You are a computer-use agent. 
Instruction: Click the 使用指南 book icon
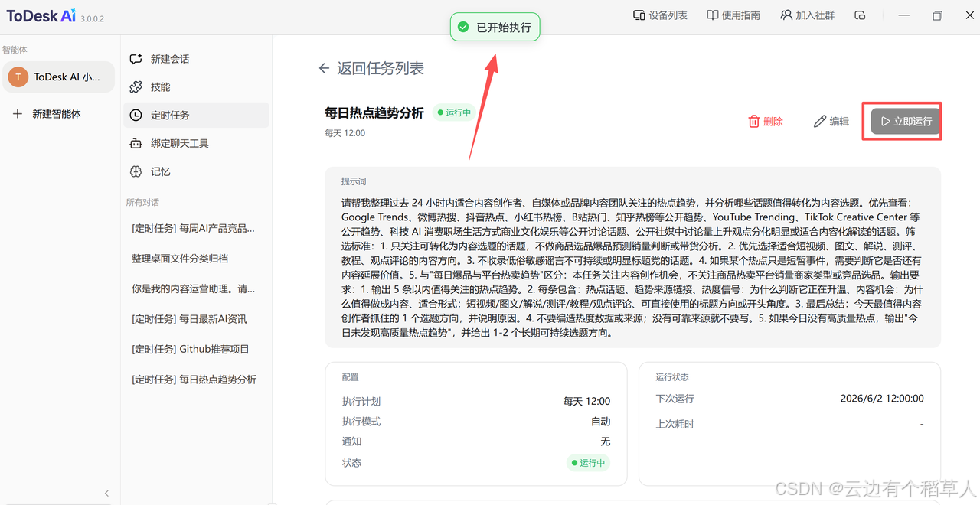pyautogui.click(x=713, y=15)
